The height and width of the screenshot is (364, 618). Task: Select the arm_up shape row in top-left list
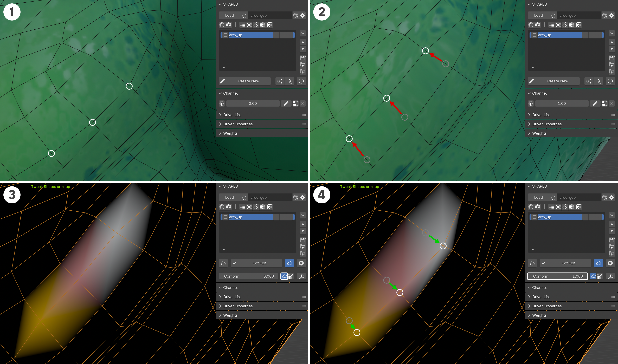[x=258, y=35]
